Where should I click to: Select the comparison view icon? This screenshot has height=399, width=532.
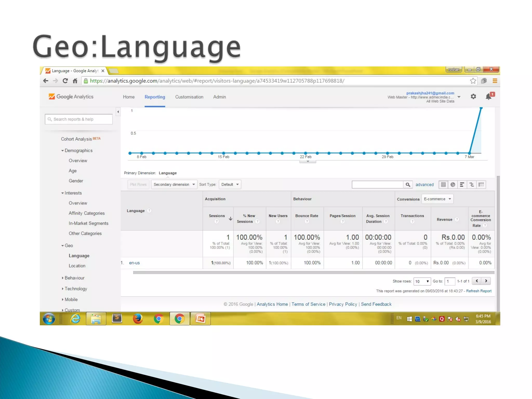(x=472, y=184)
